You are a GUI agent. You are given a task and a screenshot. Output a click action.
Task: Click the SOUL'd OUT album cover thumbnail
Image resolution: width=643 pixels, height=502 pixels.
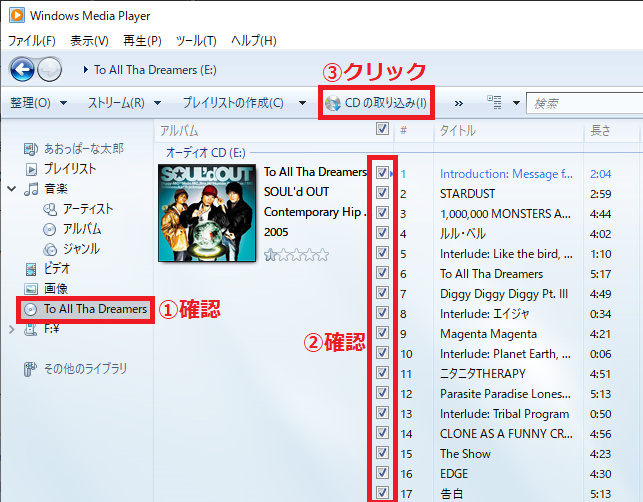[x=207, y=213]
